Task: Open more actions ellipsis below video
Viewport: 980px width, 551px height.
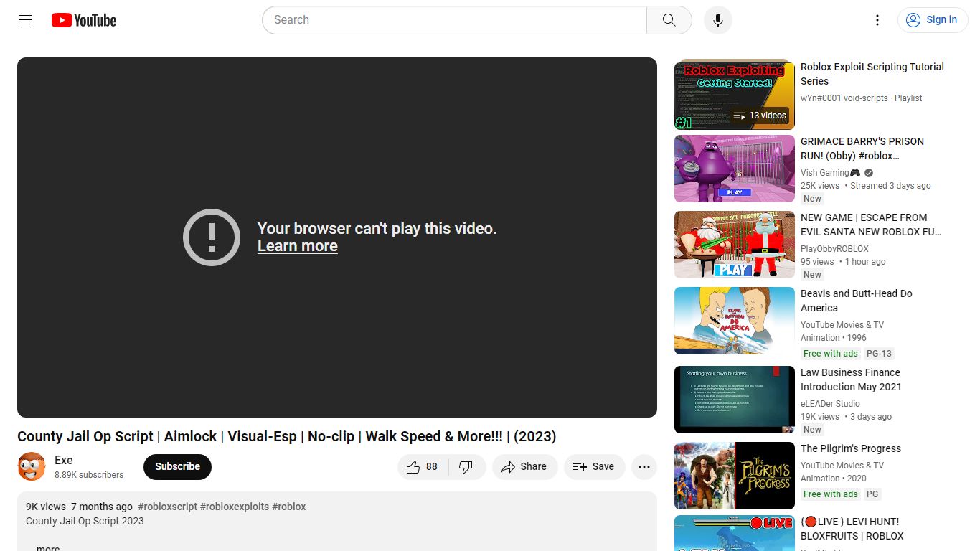Action: coord(644,467)
